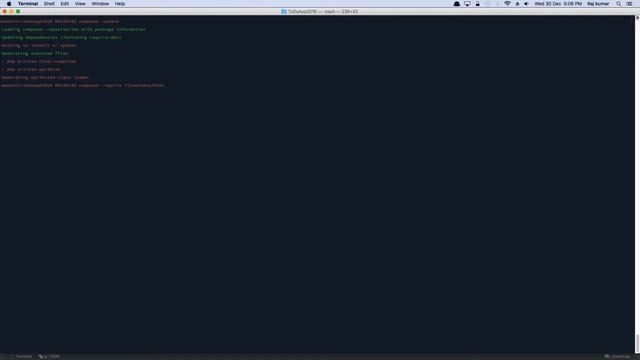Open the Window menu
Screen dimensions: 640x360
100,4
